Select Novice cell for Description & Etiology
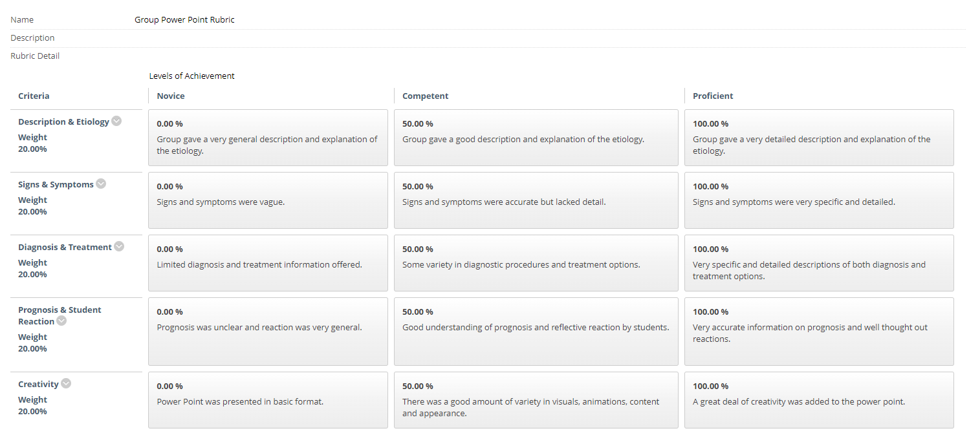This screenshot has height=444, width=980. click(x=268, y=138)
